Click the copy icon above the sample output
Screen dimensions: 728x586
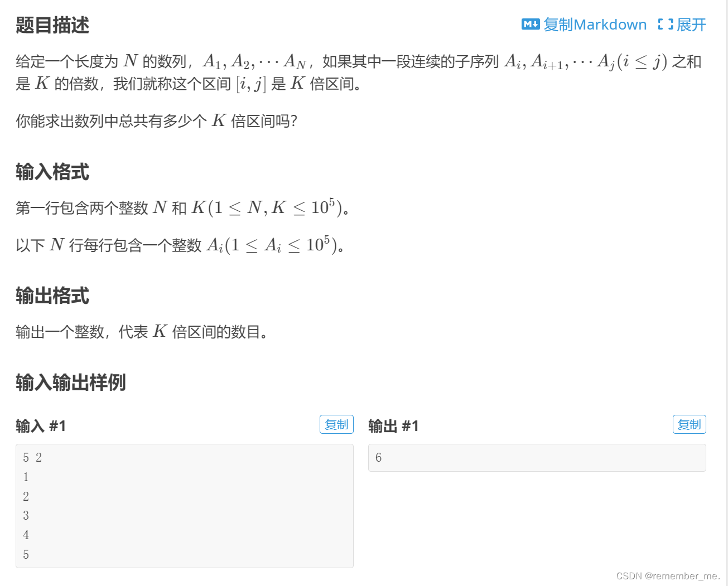tap(689, 424)
